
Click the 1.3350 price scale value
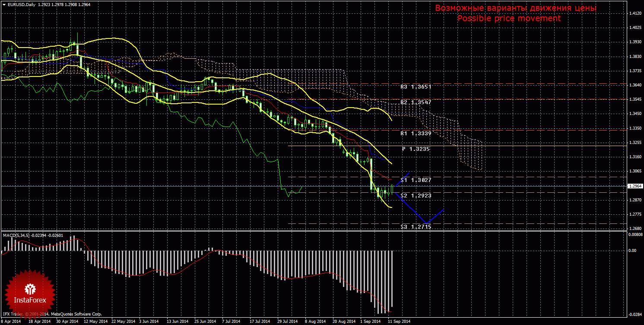(x=635, y=128)
